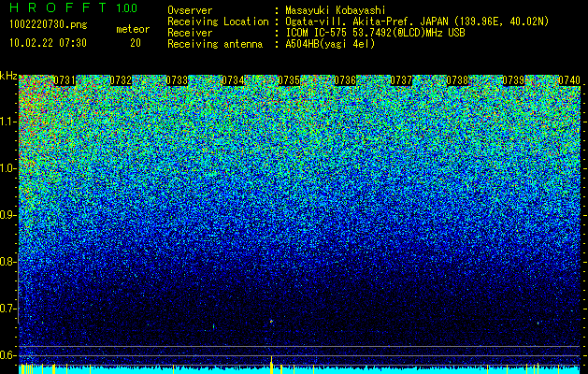Click the kHz axis unit label

click(x=8, y=76)
